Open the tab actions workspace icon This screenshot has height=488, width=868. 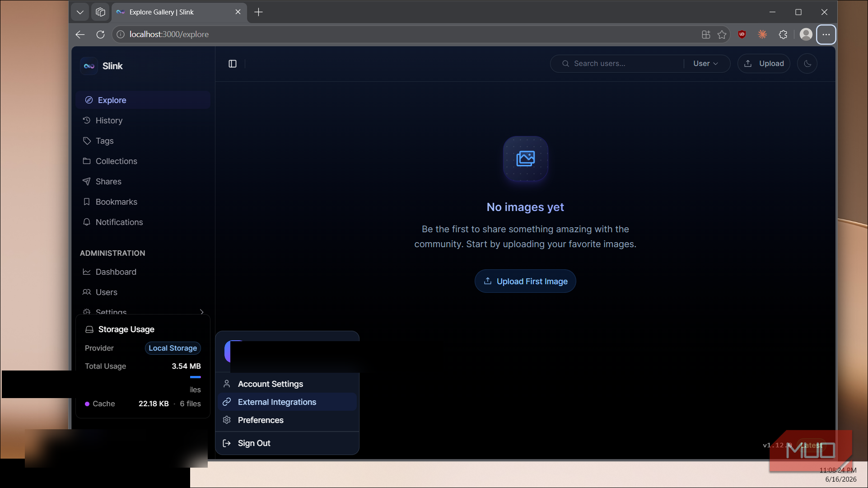(100, 12)
